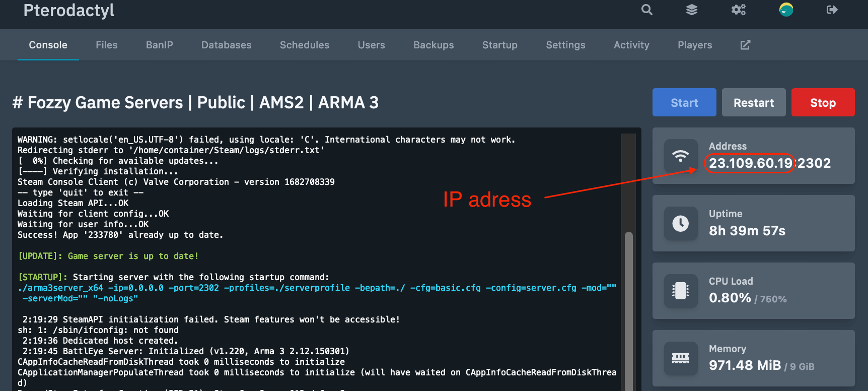This screenshot has width=868, height=391.
Task: Click the console scrollbar thumb
Action: [628, 311]
